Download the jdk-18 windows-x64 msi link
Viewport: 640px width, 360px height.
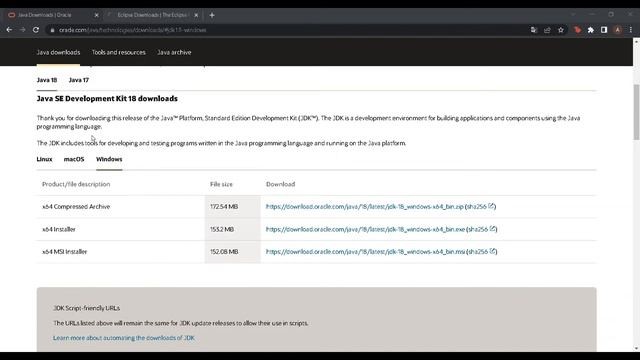[365, 252]
